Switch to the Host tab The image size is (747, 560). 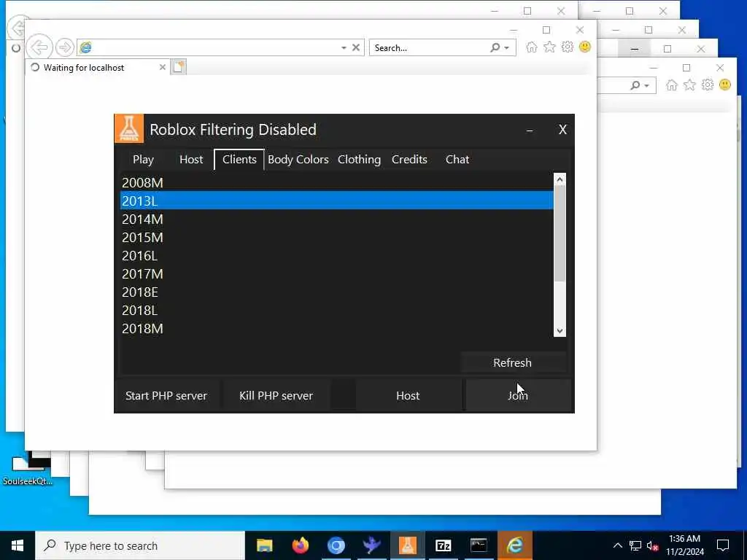191,160
